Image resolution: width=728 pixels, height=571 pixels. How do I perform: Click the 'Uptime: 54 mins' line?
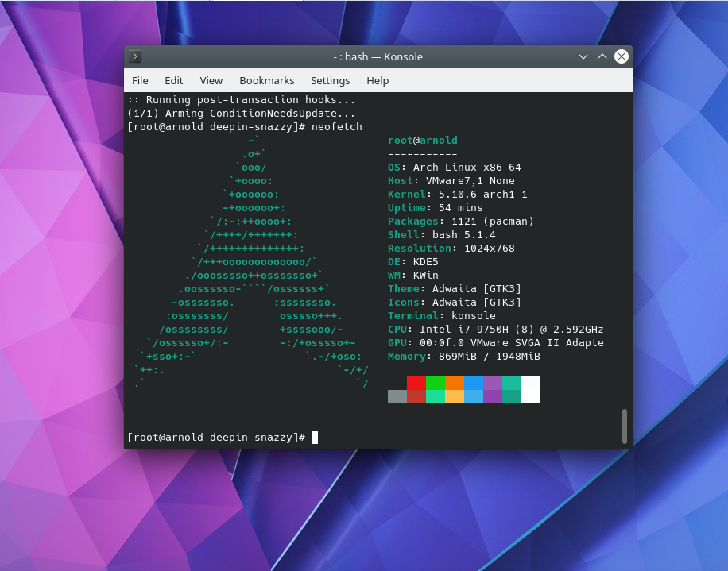[436, 207]
